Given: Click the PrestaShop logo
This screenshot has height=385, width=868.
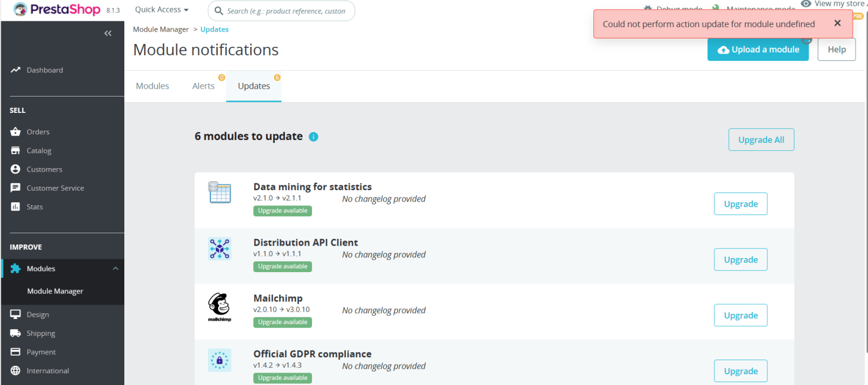Looking at the screenshot, I should pos(46,9).
